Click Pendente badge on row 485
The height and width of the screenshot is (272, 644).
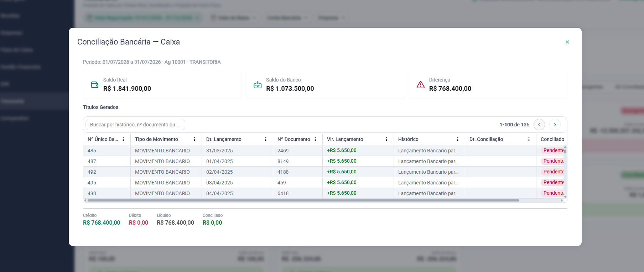tap(552, 150)
